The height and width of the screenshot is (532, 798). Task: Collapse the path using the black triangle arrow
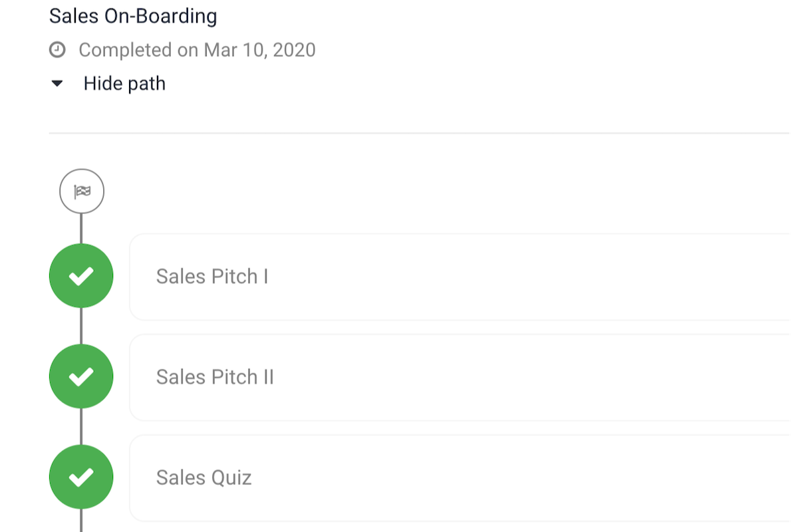pyautogui.click(x=57, y=84)
